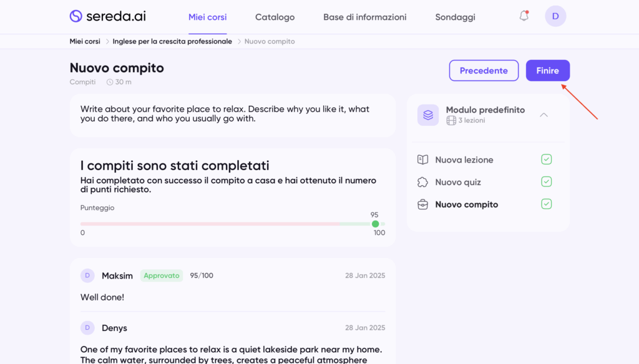
Task: Click the score slider handle at 95
Action: click(375, 224)
